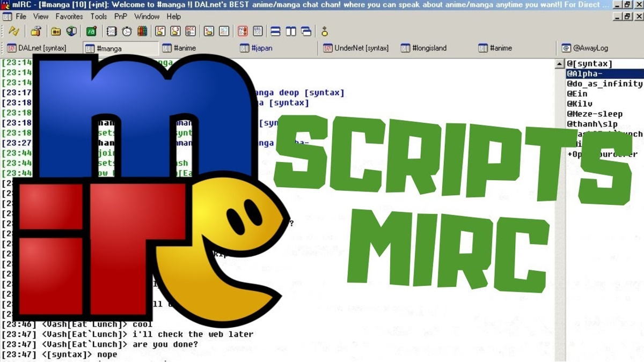Open the @AwayLog tab
The height and width of the screenshot is (362, 644).
click(585, 48)
